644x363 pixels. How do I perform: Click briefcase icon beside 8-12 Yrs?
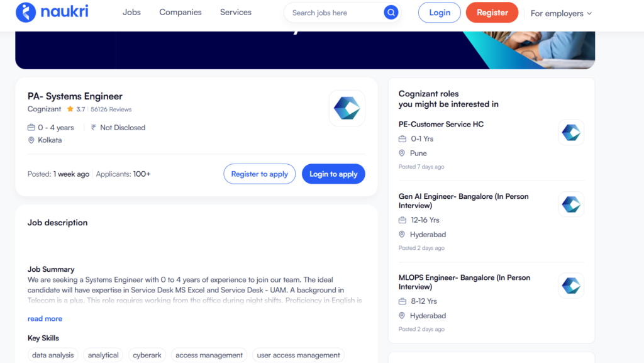pos(402,301)
